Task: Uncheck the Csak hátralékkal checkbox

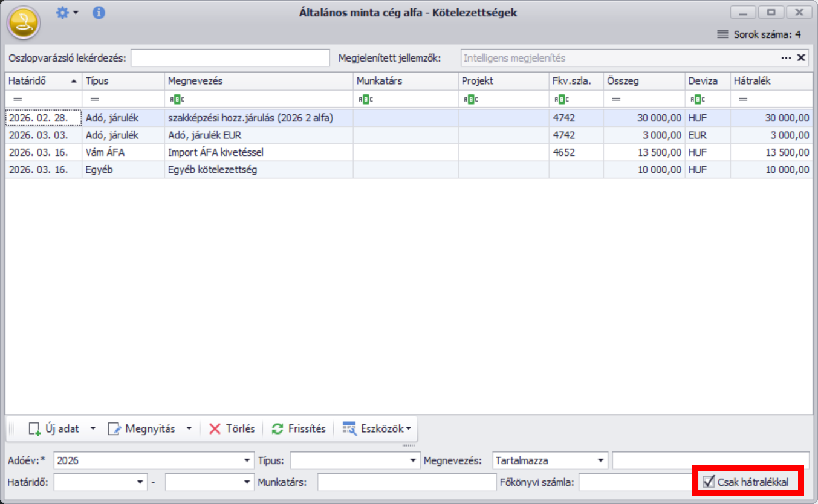Action: coord(709,482)
